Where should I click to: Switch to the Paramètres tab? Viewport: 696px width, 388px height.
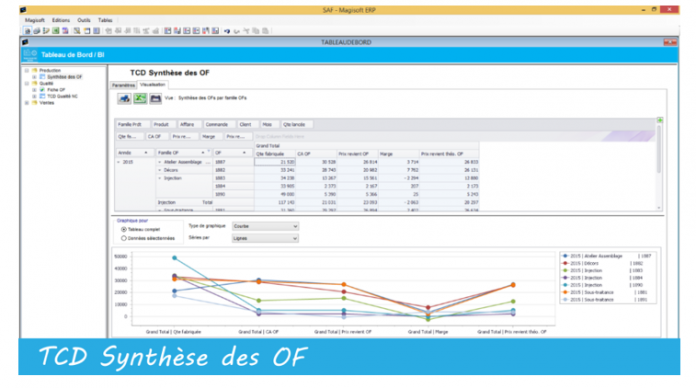pyautogui.click(x=123, y=85)
